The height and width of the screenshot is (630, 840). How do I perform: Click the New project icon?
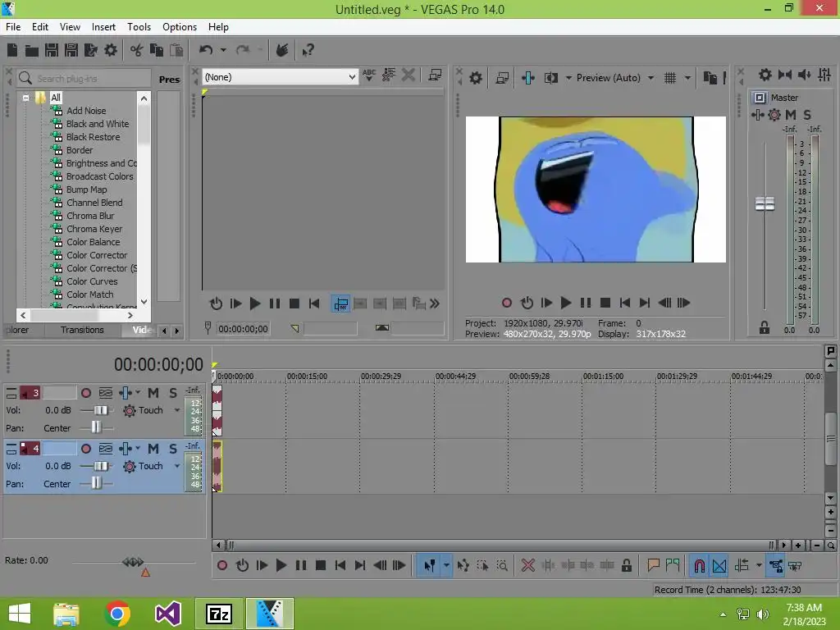coord(12,50)
